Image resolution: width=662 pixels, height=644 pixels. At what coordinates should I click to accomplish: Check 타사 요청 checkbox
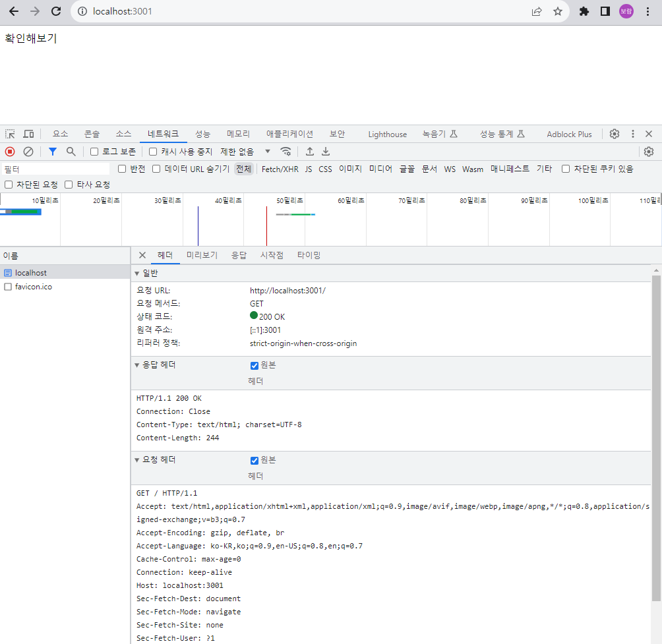click(69, 185)
